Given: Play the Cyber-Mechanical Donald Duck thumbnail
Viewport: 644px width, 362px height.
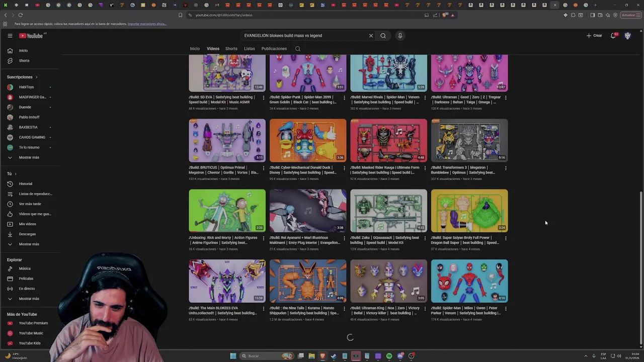Looking at the screenshot, I should point(308,140).
